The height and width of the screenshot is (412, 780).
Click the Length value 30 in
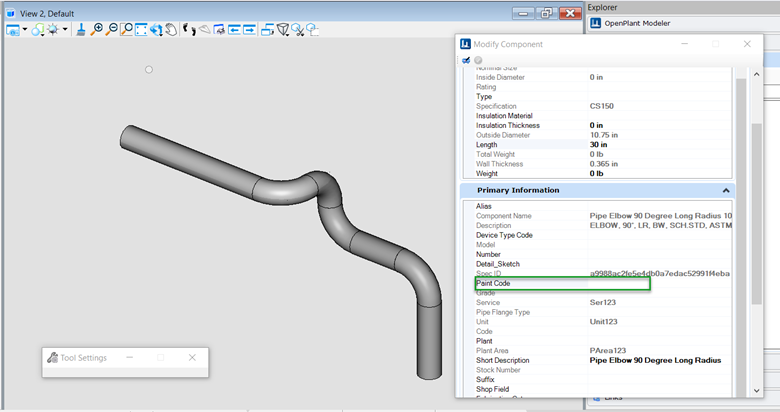598,145
